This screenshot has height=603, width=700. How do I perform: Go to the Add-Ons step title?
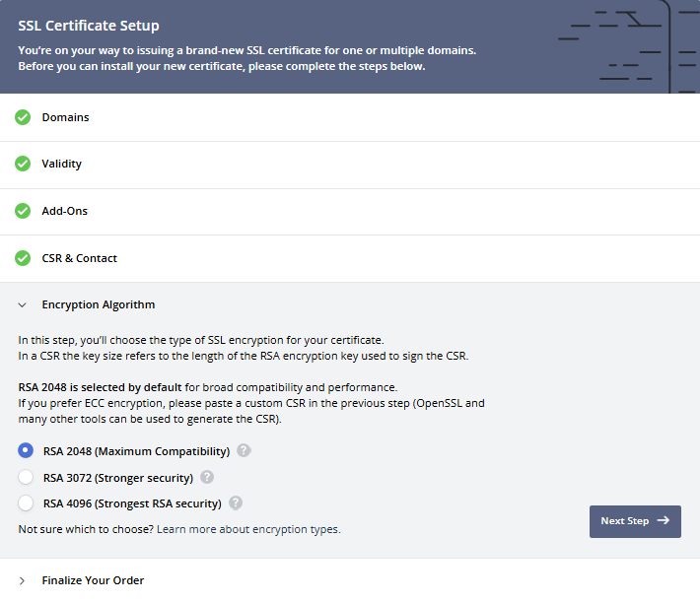64,211
